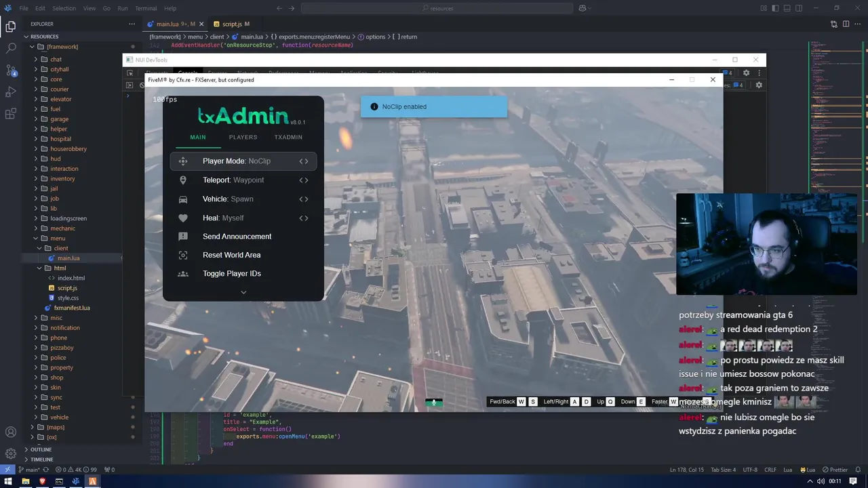The width and height of the screenshot is (868, 488).
Task: Open the Terminal menu
Action: click(x=145, y=8)
